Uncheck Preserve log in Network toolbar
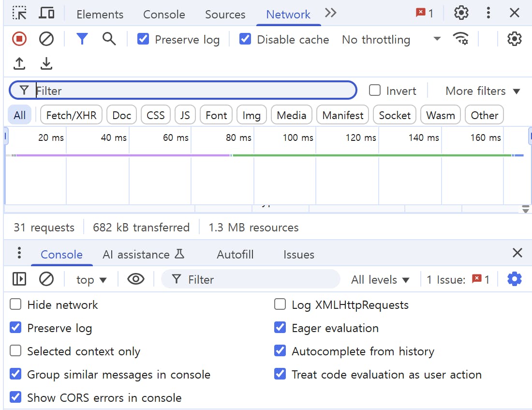 pyautogui.click(x=143, y=39)
